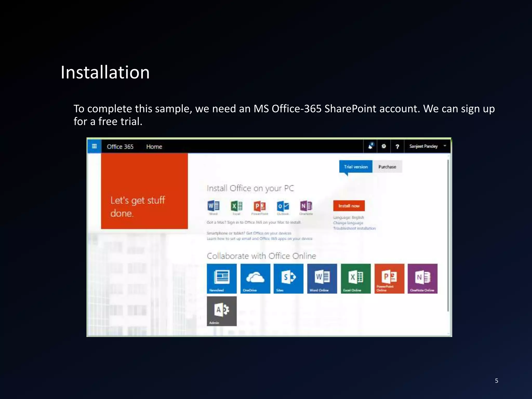
Task: Go to Home in the top bar
Action: (154, 147)
